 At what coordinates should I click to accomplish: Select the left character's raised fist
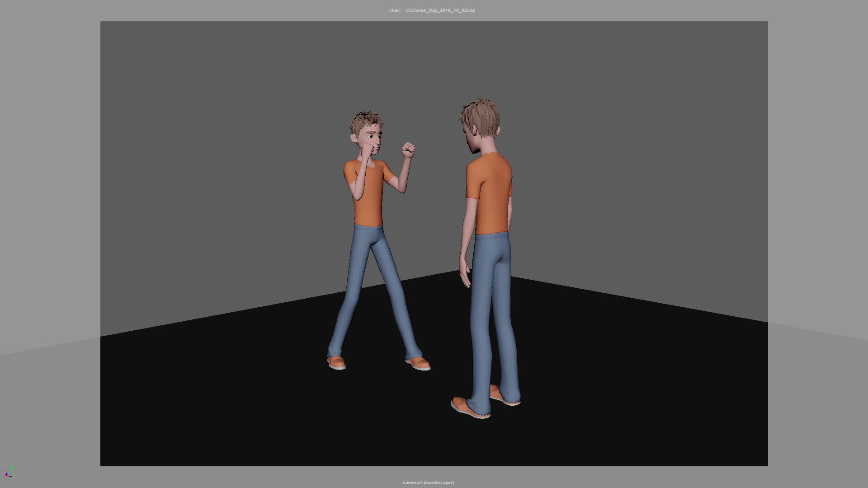point(407,149)
